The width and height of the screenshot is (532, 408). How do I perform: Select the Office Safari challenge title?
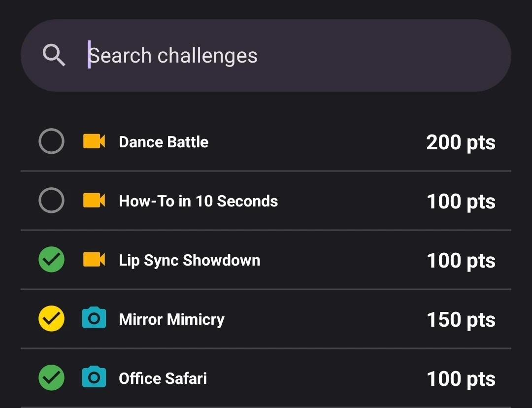(x=163, y=378)
